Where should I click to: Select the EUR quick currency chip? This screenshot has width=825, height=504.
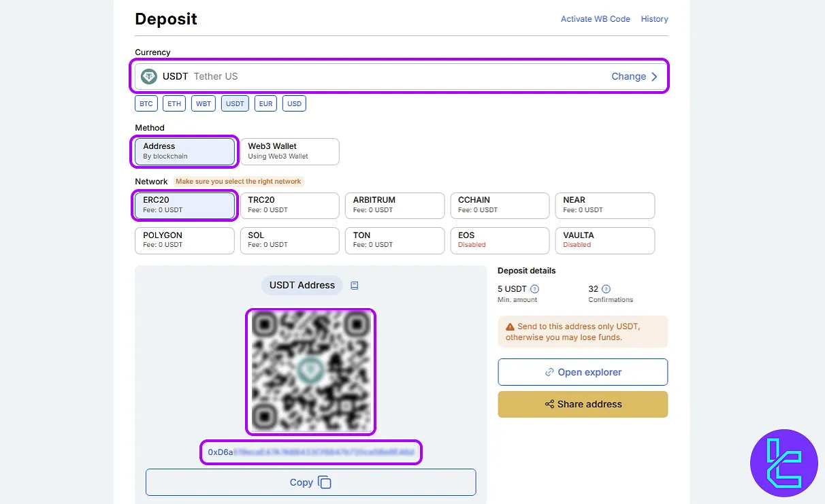click(x=266, y=104)
